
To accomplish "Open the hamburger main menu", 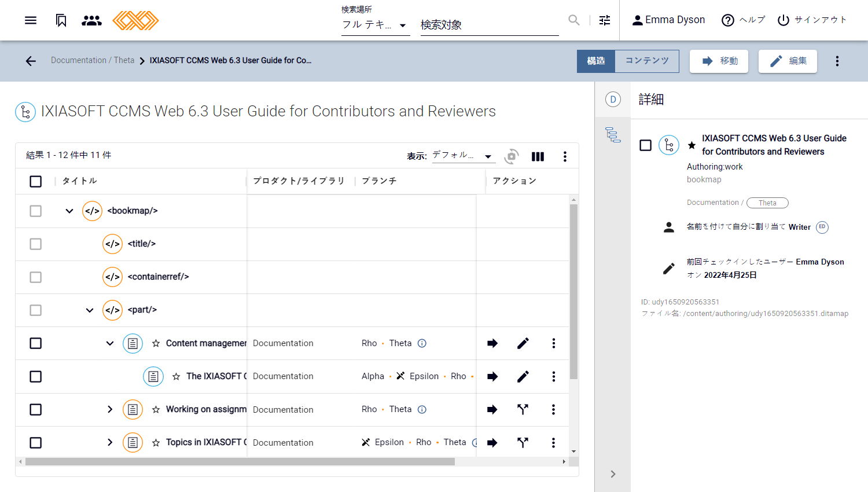I will (31, 20).
